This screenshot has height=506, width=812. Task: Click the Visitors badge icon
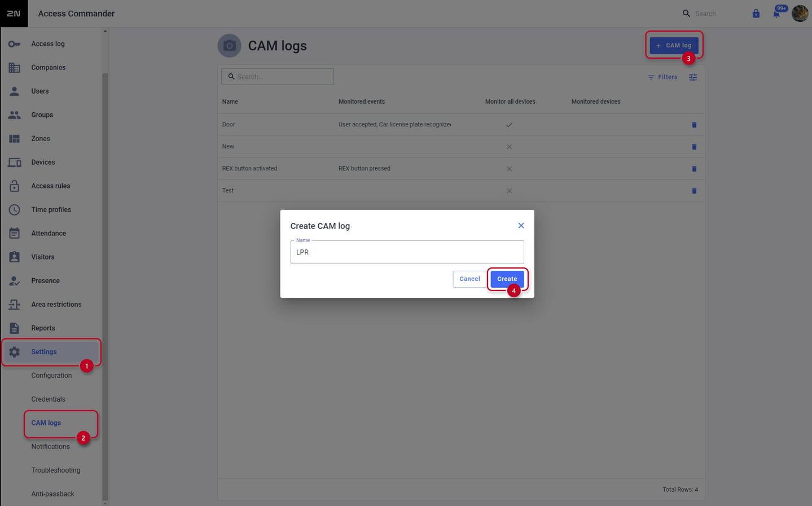(14, 257)
